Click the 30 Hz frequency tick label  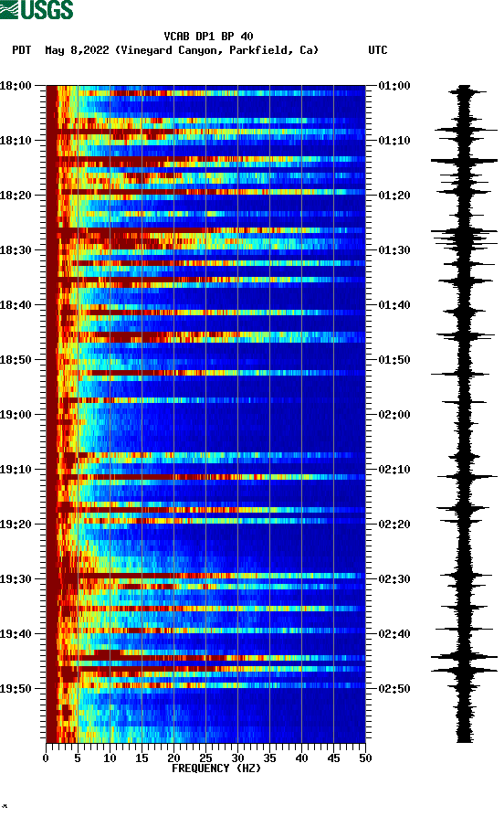click(237, 758)
